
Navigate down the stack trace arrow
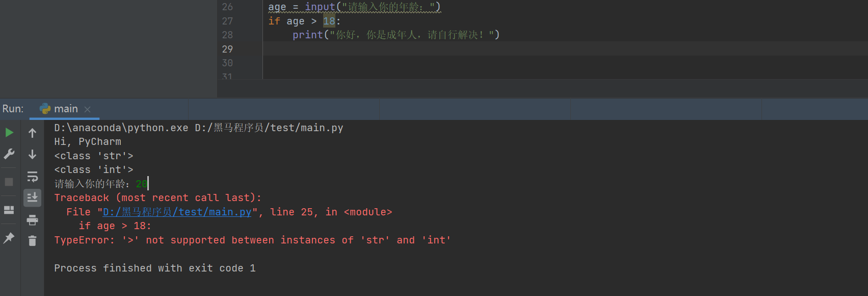[x=32, y=154]
